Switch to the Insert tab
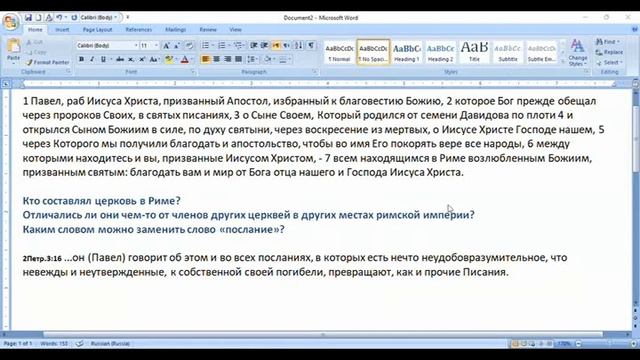640x360 pixels. click(x=62, y=30)
